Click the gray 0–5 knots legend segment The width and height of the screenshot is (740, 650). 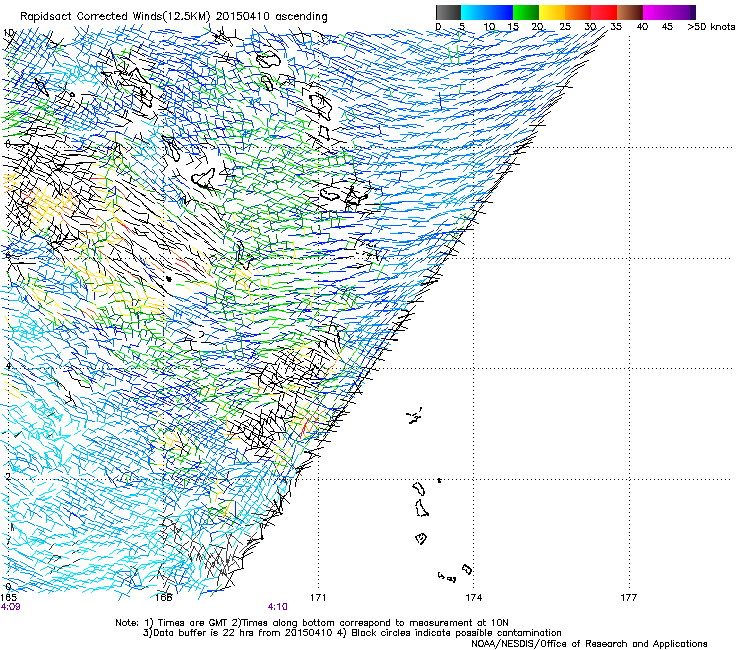coord(448,12)
